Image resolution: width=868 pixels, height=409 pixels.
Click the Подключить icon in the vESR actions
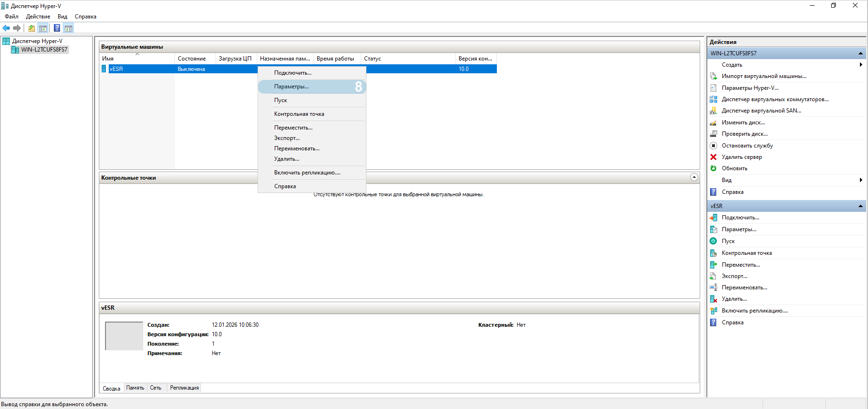coord(713,218)
